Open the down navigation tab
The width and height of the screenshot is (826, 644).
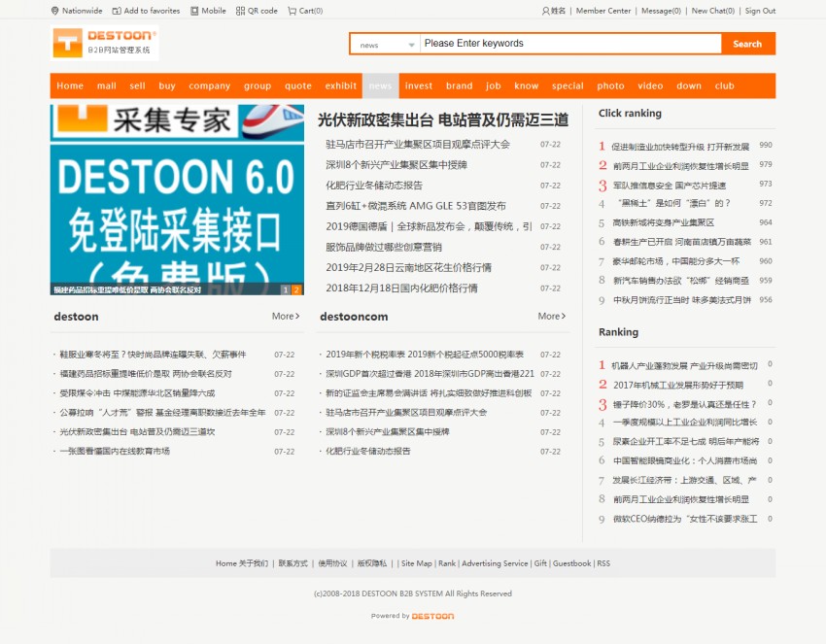point(689,85)
